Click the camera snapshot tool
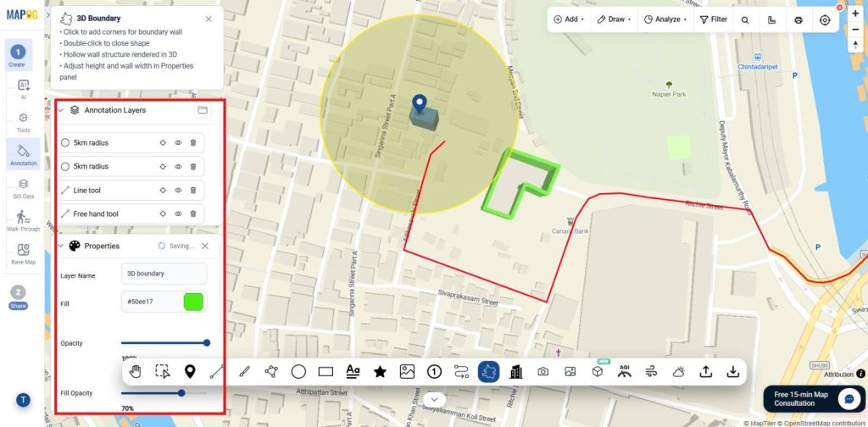Screen dimensions: 868x427 point(543,372)
